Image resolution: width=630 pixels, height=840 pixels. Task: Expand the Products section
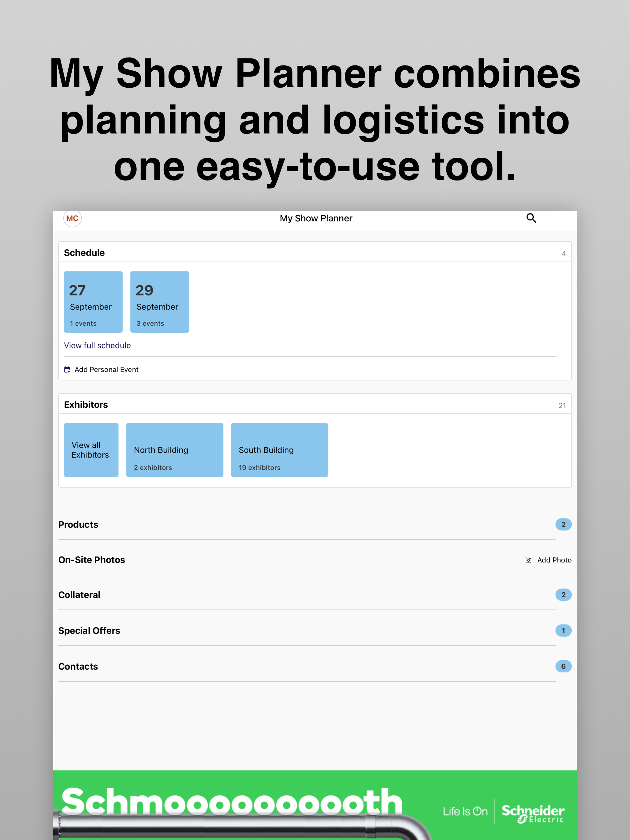(x=315, y=525)
